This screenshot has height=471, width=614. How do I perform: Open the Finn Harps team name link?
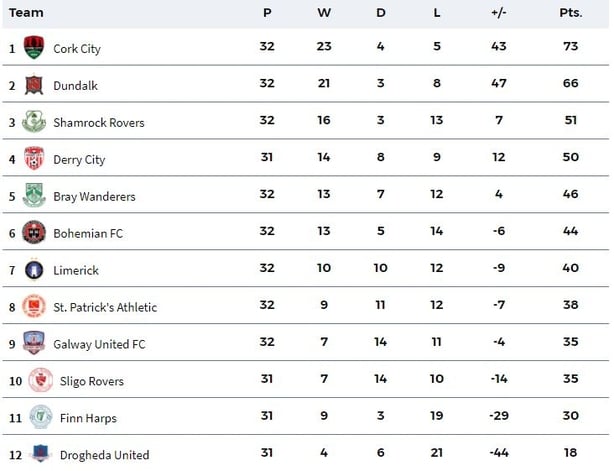click(88, 418)
